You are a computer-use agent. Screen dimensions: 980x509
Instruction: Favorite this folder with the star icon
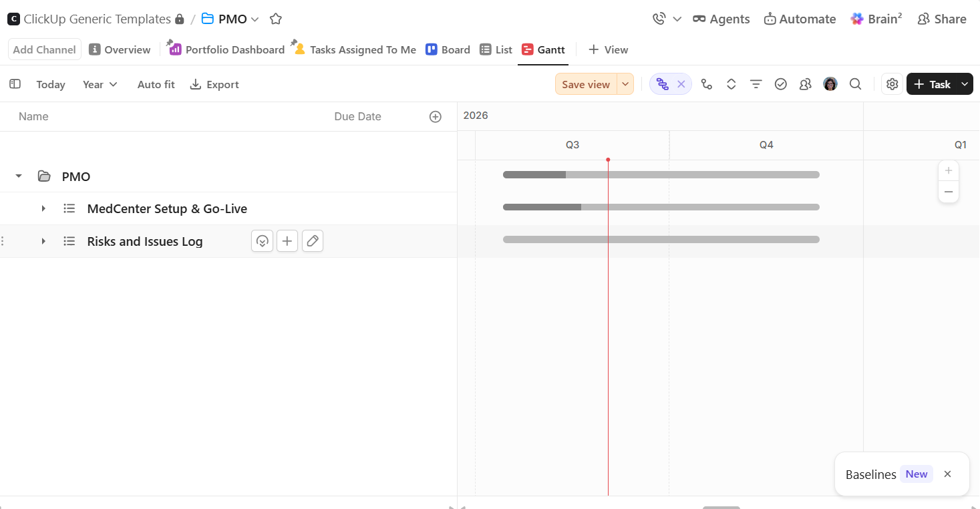276,19
